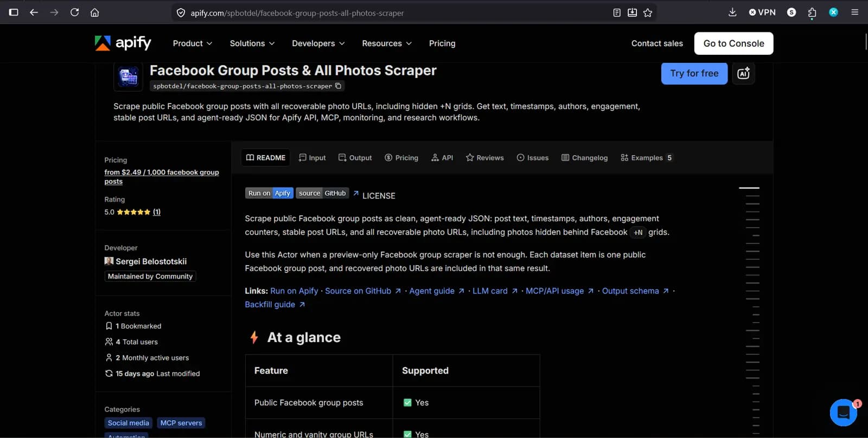Click the 1 Bookmarked stat text
868x438 pixels.
pyautogui.click(x=138, y=326)
